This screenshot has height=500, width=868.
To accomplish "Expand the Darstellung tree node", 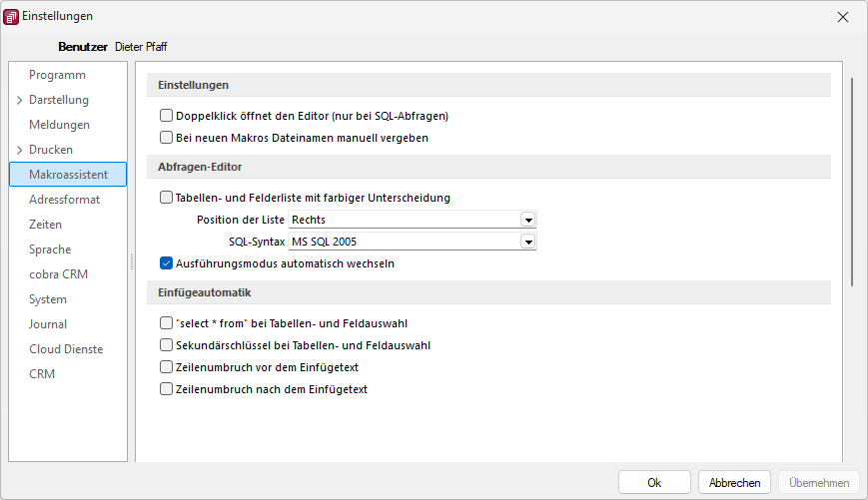I will click(x=19, y=100).
